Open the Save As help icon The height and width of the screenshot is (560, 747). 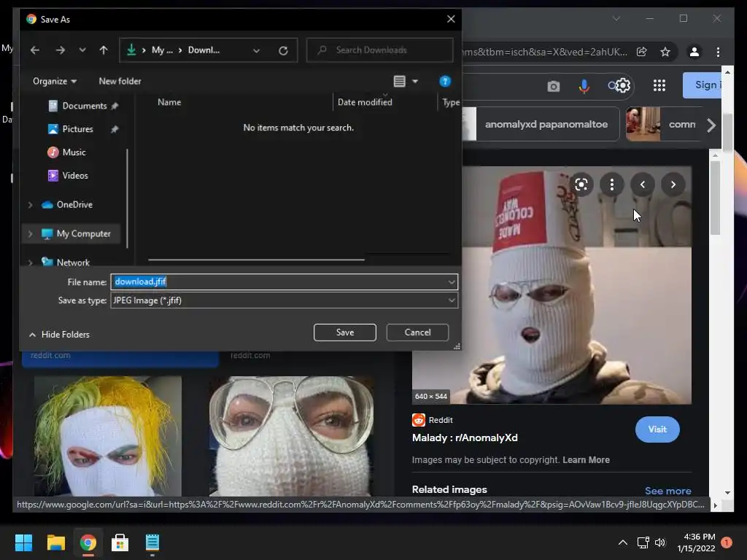click(445, 82)
